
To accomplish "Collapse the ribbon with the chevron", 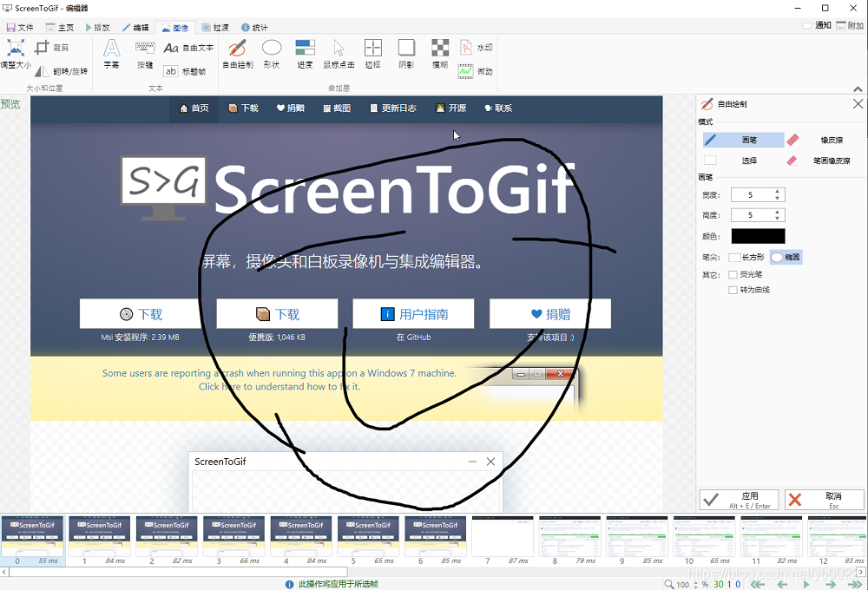I will [x=858, y=89].
